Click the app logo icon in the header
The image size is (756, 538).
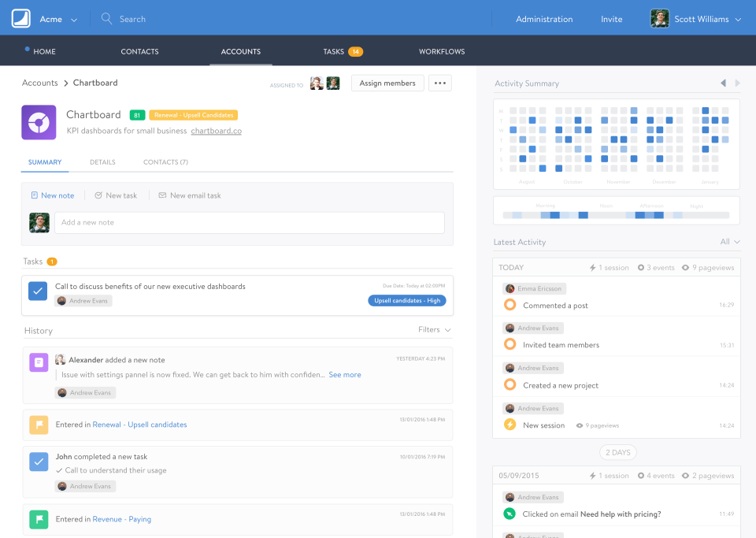pos(20,19)
